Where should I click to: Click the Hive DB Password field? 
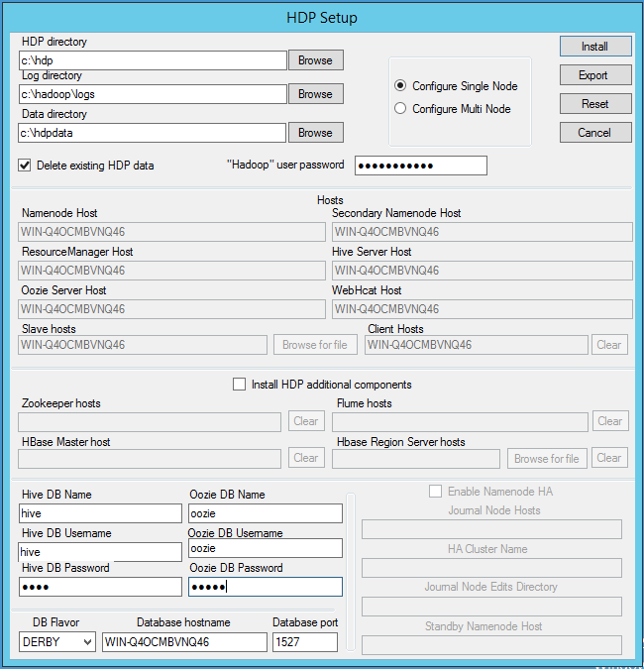click(x=100, y=587)
